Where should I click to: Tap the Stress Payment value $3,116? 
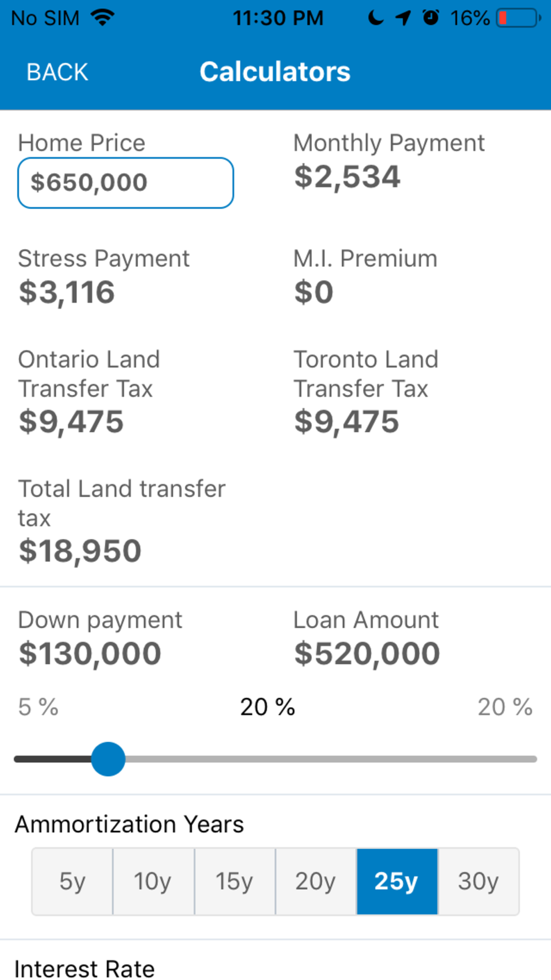coord(67,292)
